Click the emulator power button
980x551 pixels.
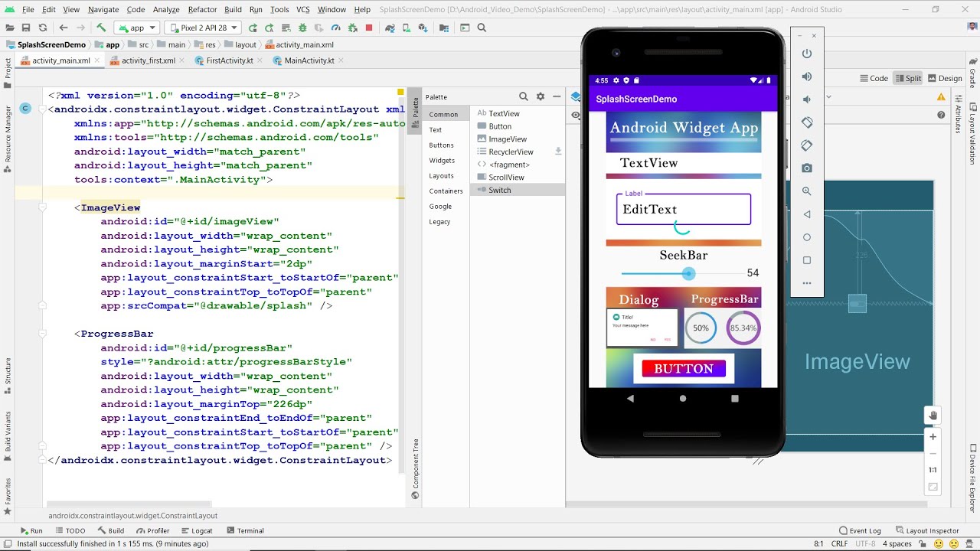pos(806,54)
